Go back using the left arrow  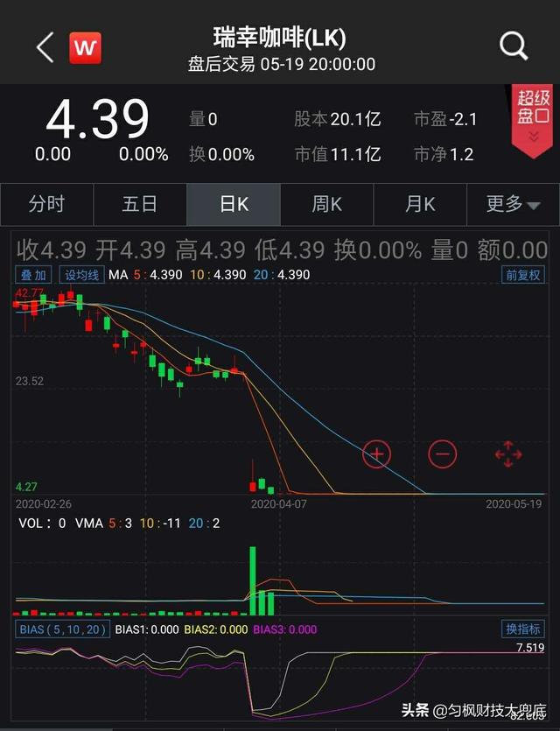(45, 47)
